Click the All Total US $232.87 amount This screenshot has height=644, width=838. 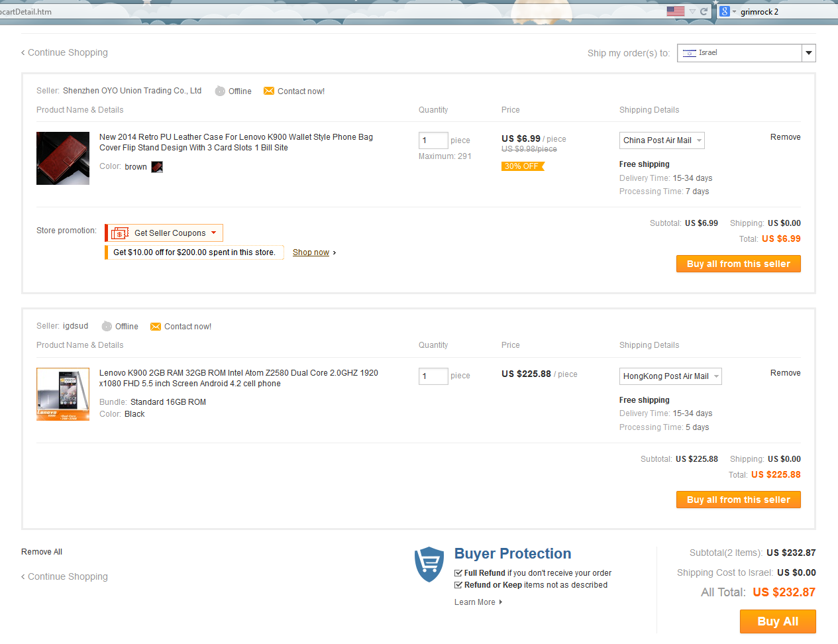coord(784,592)
